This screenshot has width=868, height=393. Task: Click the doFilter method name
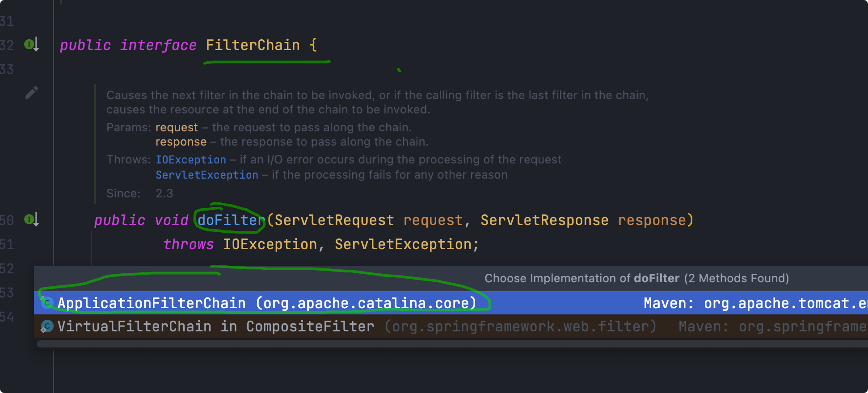tap(231, 220)
